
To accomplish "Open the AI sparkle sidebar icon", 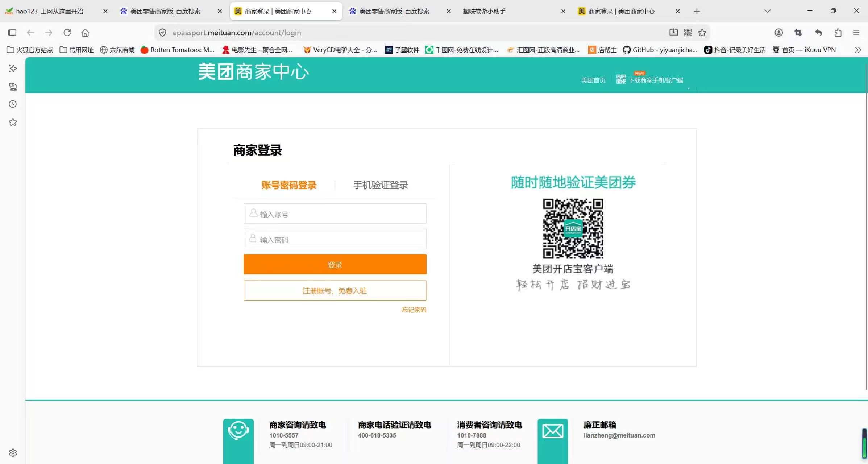I will click(x=13, y=69).
